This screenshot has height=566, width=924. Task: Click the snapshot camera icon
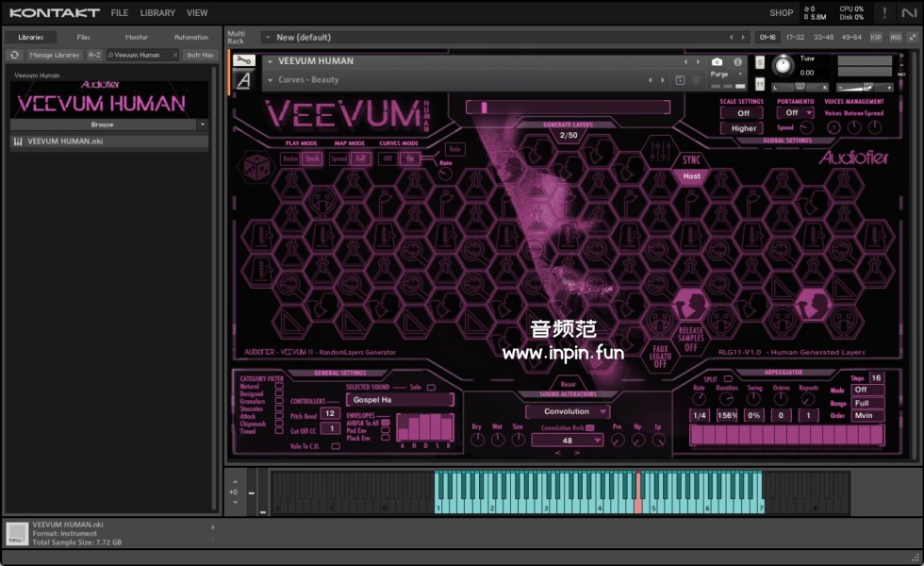coord(717,61)
